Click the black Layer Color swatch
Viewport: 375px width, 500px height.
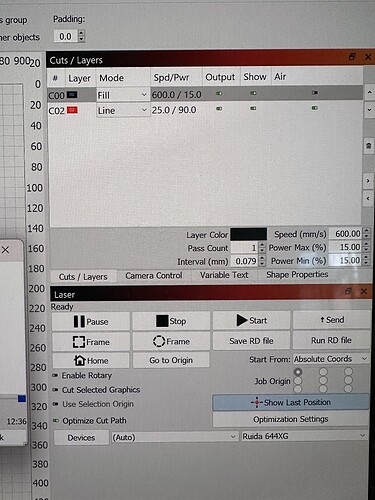pyautogui.click(x=248, y=234)
